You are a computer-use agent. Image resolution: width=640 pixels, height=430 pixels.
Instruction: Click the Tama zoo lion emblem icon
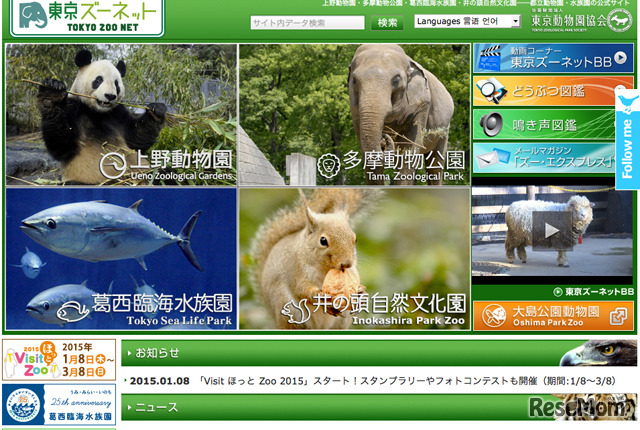[329, 166]
